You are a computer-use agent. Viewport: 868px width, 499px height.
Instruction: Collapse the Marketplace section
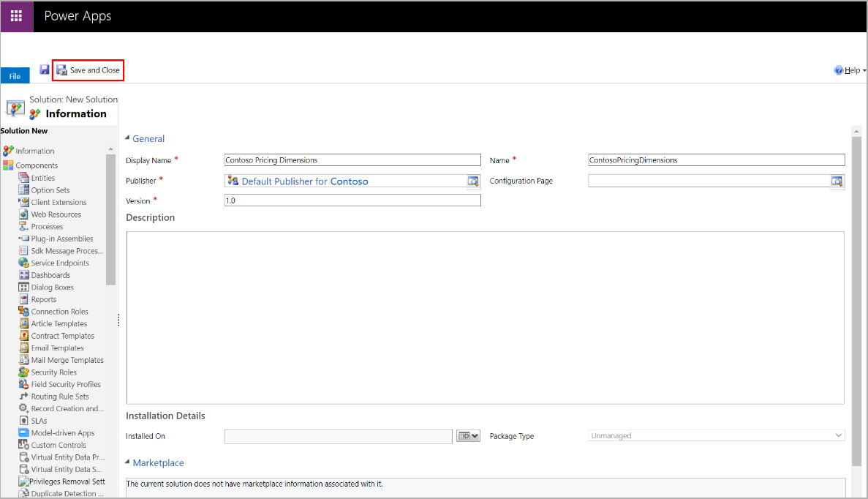127,462
